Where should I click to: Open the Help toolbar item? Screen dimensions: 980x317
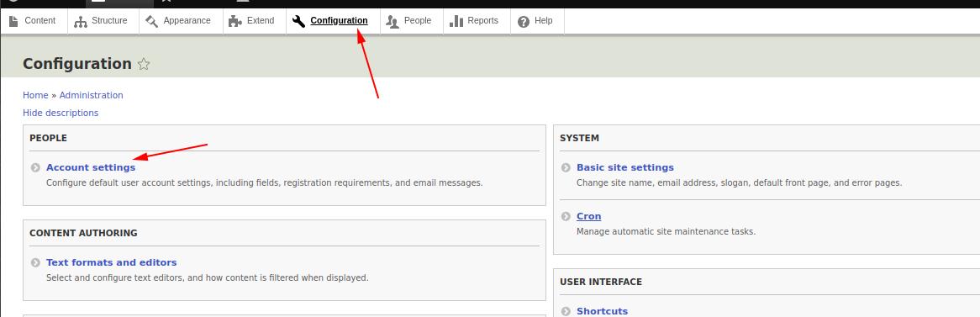pyautogui.click(x=535, y=21)
